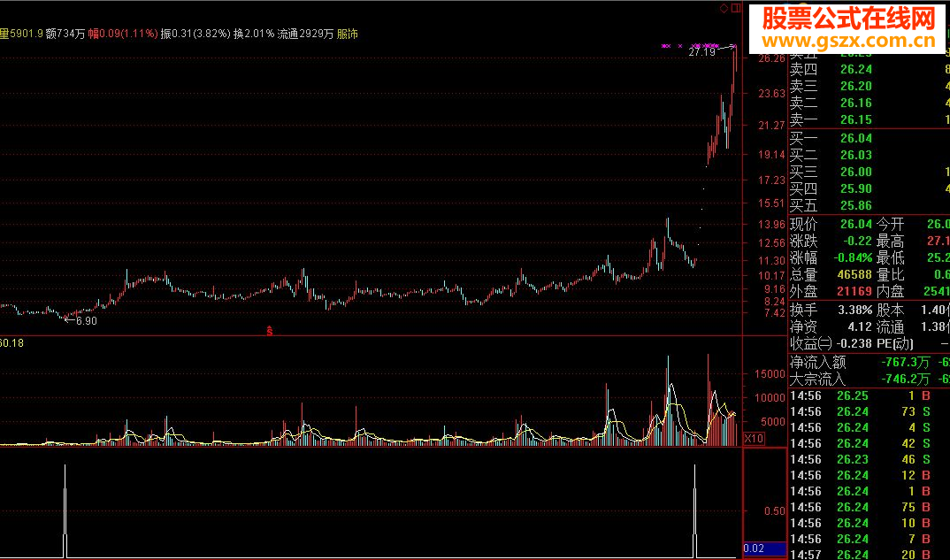Click the 换2.01% turnover text in header
The width and height of the screenshot is (950, 560).
click(254, 34)
